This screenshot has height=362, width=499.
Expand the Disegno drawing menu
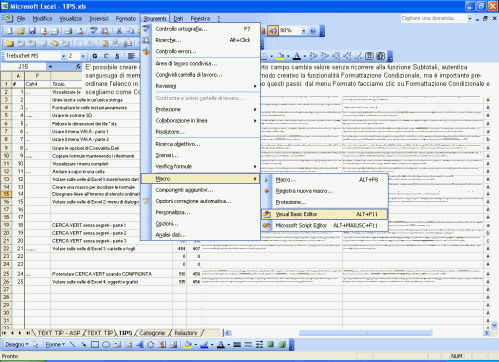point(17,344)
